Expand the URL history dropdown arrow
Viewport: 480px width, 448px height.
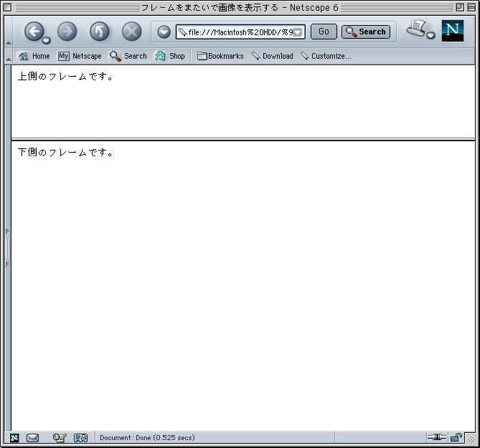pos(298,32)
